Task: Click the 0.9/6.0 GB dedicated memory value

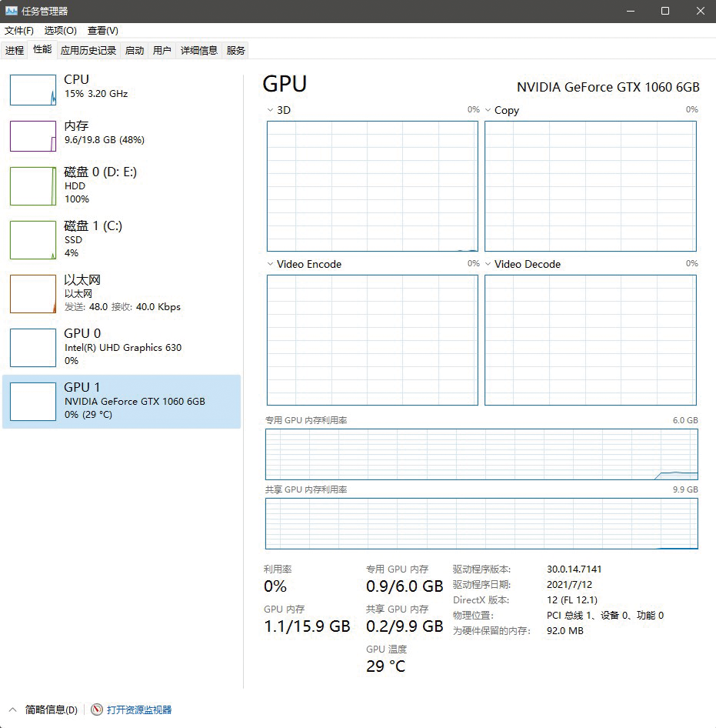Action: 405,586
